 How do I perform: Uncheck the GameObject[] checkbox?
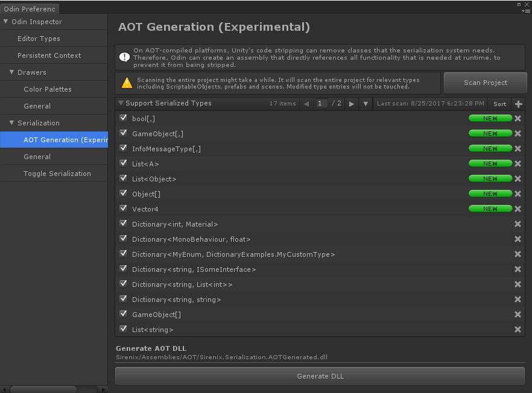(x=123, y=314)
